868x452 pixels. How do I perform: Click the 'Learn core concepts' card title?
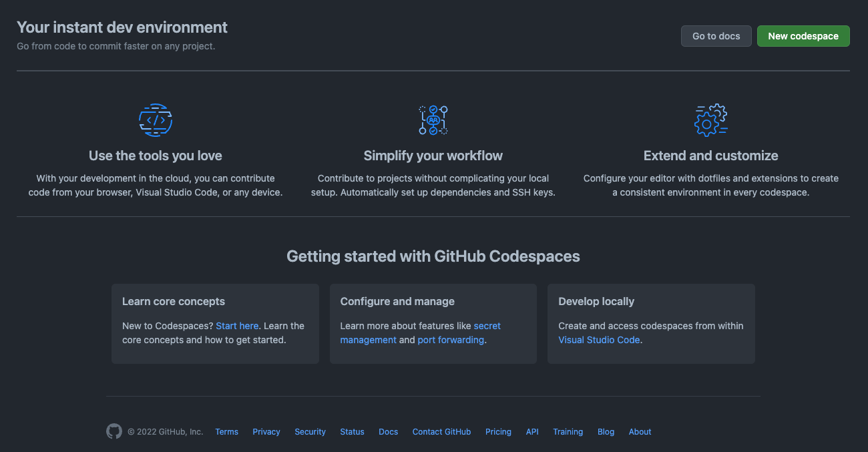click(174, 302)
